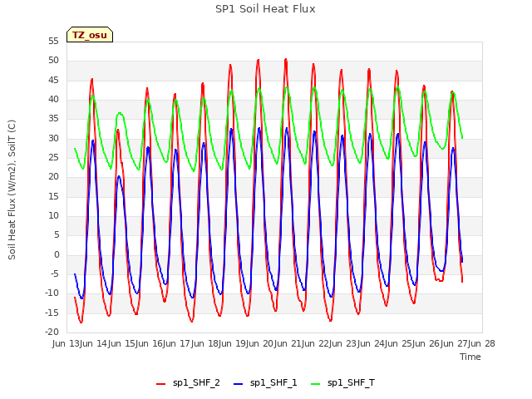The width and height of the screenshot is (532, 399).
Task: Click the 0 y-axis tick label
Action: click(57, 255)
